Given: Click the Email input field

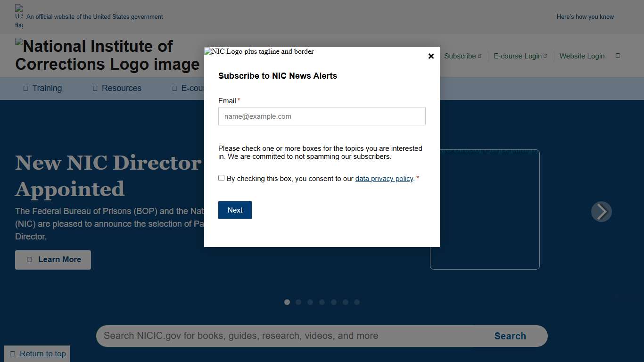Looking at the screenshot, I should [322, 116].
